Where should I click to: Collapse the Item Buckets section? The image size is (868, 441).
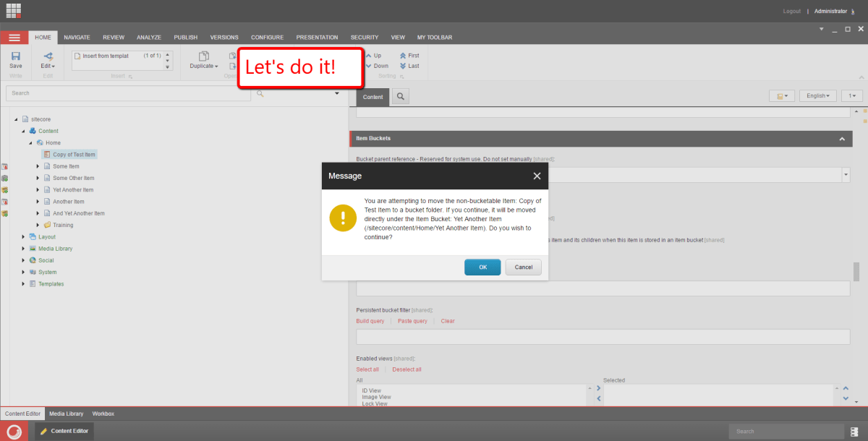pos(841,139)
